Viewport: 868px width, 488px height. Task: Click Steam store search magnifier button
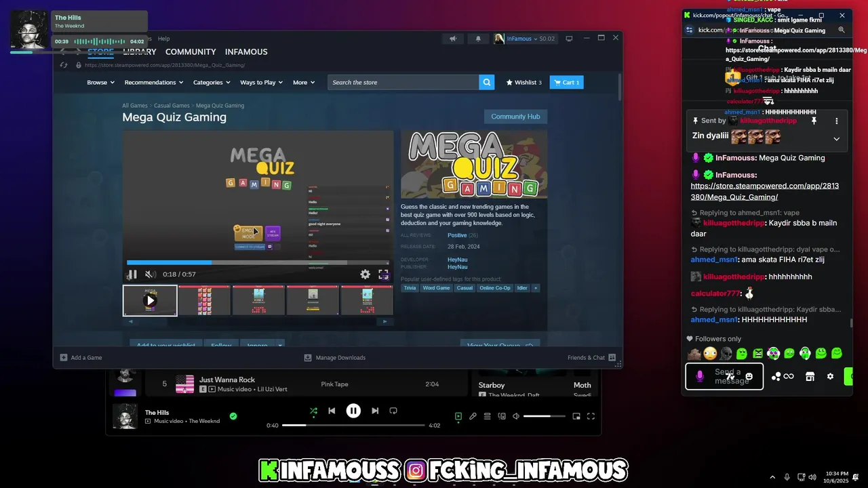point(486,82)
